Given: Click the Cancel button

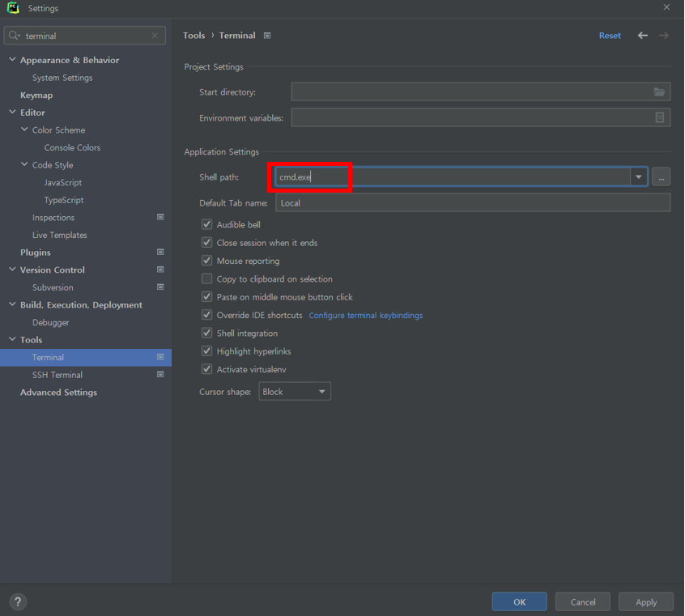Looking at the screenshot, I should click(583, 601).
